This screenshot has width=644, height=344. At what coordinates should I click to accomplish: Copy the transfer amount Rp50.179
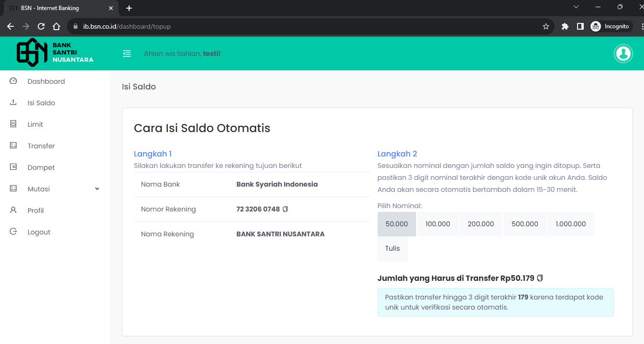click(x=540, y=278)
